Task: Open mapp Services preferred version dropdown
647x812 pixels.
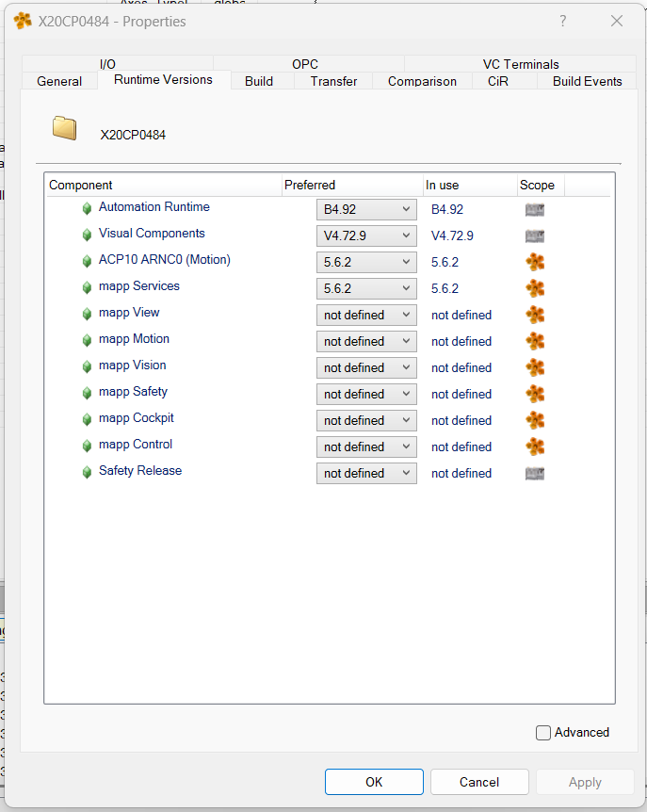Action: point(366,288)
